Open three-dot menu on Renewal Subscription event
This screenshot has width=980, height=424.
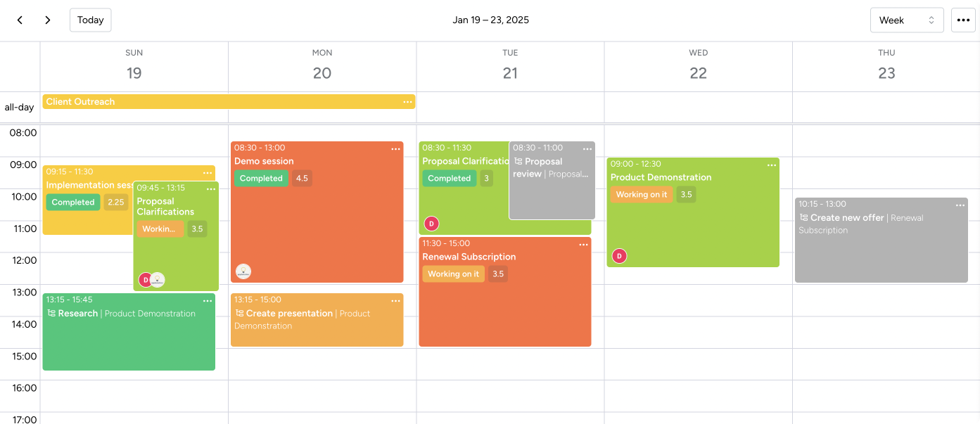pos(583,244)
